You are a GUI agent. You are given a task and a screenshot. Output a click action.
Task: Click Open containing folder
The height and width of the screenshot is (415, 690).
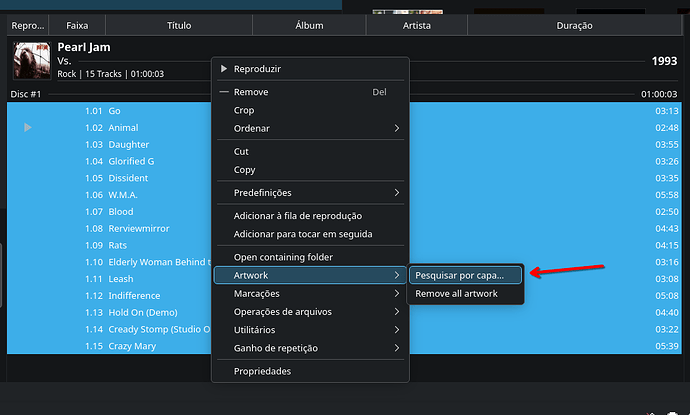coord(283,257)
